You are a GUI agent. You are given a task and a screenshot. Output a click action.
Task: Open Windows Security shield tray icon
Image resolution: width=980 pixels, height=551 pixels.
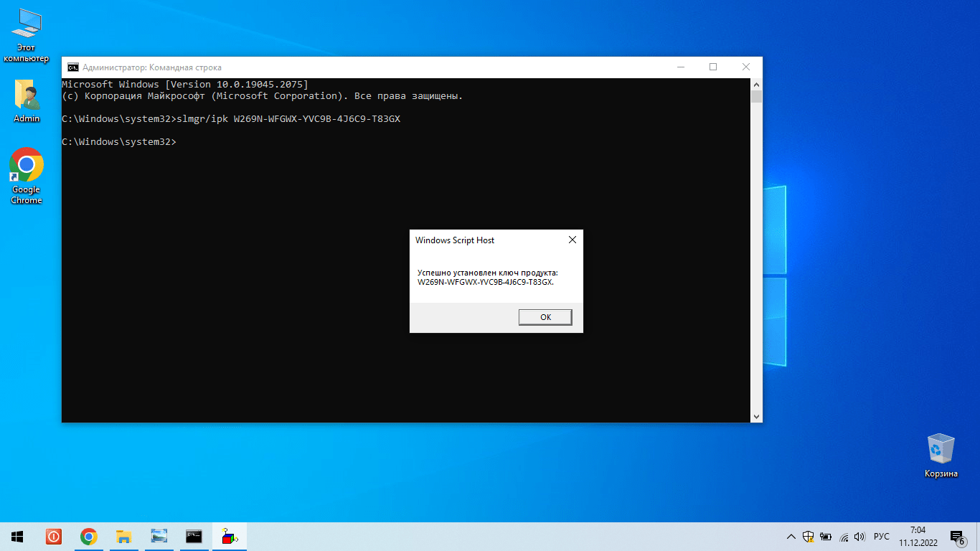[809, 537]
